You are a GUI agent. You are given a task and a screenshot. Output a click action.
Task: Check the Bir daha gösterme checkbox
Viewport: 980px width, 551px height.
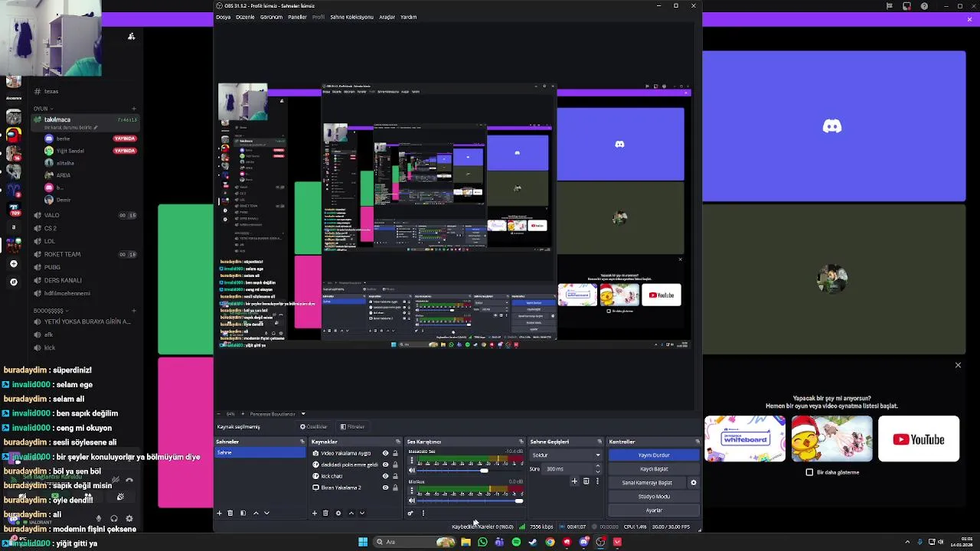coord(809,472)
